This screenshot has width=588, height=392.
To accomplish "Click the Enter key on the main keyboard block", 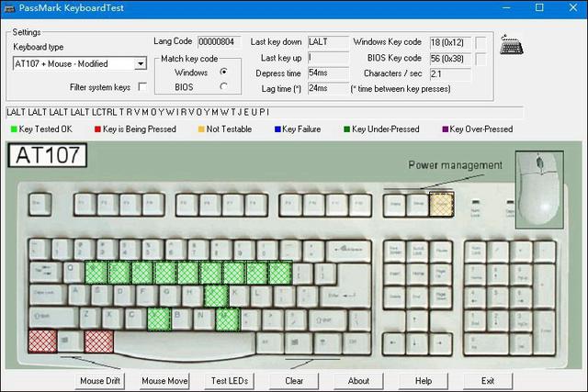I will (347, 286).
